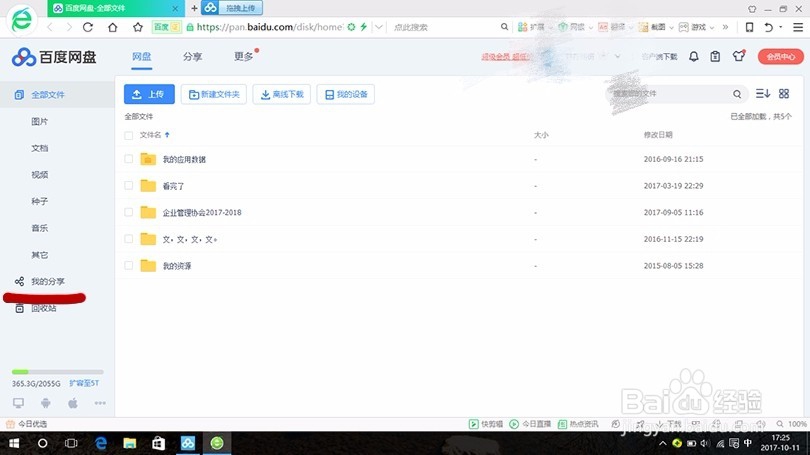Click the address bar search magnifier

tap(504, 27)
